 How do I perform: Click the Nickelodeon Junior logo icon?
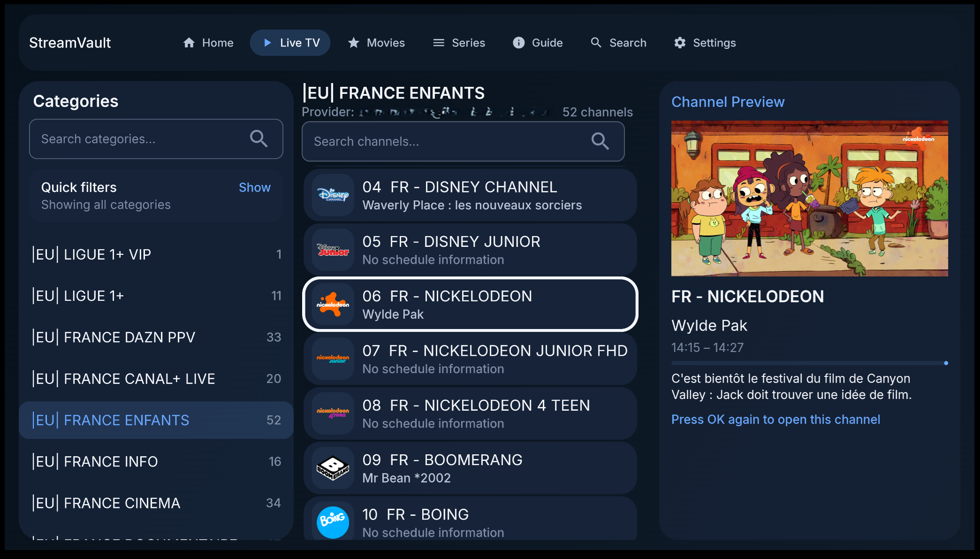coord(333,359)
